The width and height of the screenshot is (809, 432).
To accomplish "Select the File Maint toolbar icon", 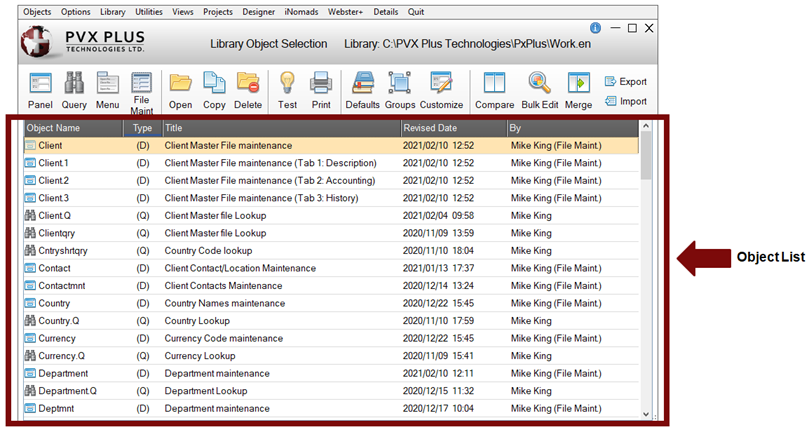I will tap(142, 84).
